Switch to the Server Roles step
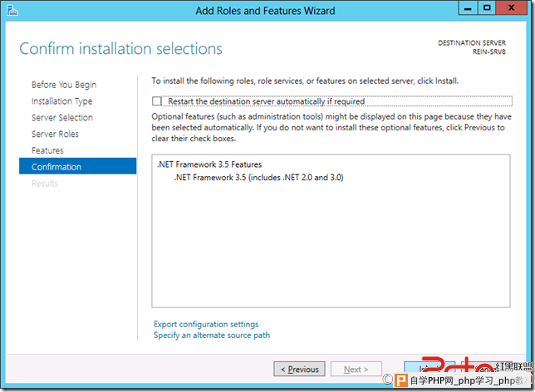 point(55,134)
